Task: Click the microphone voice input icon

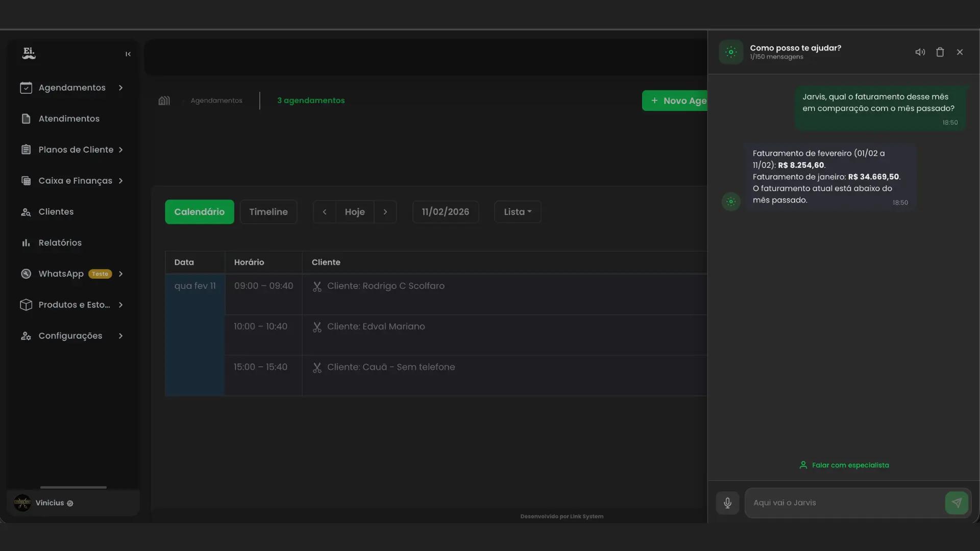Action: point(727,503)
